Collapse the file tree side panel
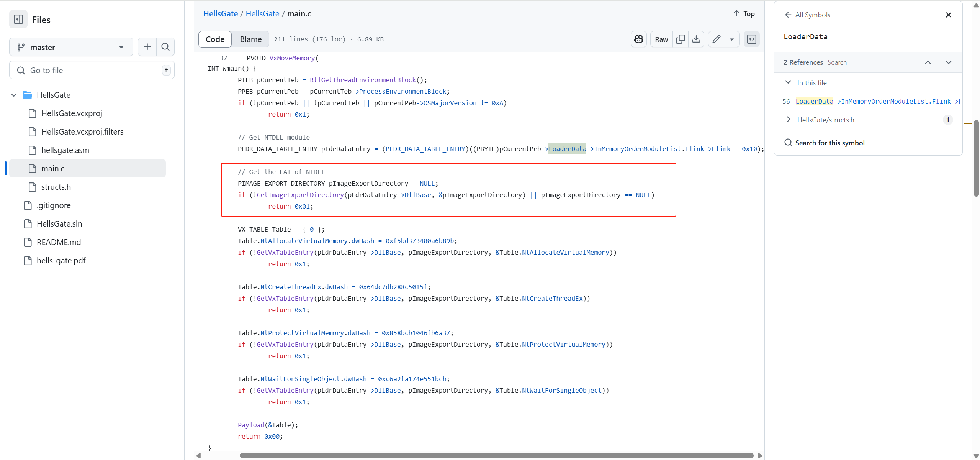This screenshot has height=460, width=980. tap(18, 19)
